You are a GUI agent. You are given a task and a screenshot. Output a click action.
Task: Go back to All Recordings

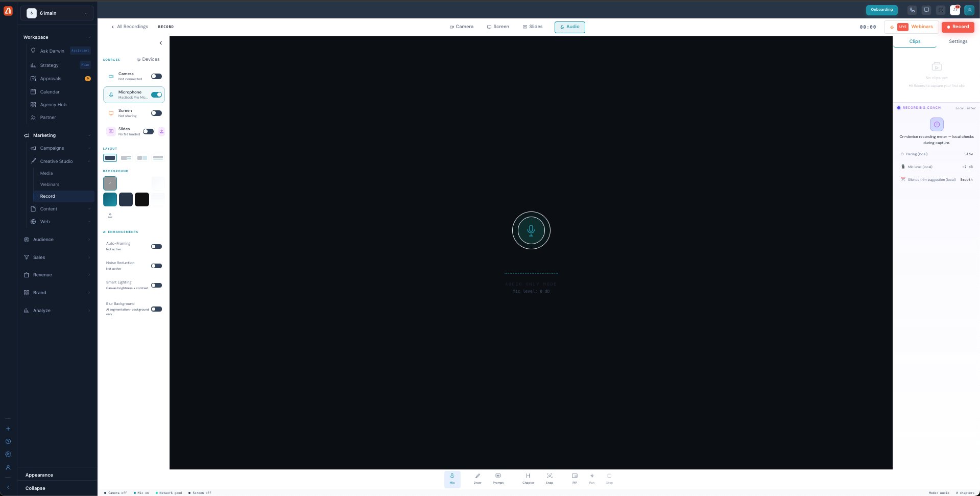point(130,27)
